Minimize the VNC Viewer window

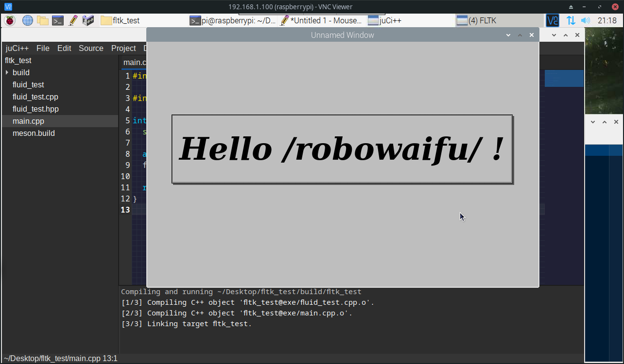point(585,7)
